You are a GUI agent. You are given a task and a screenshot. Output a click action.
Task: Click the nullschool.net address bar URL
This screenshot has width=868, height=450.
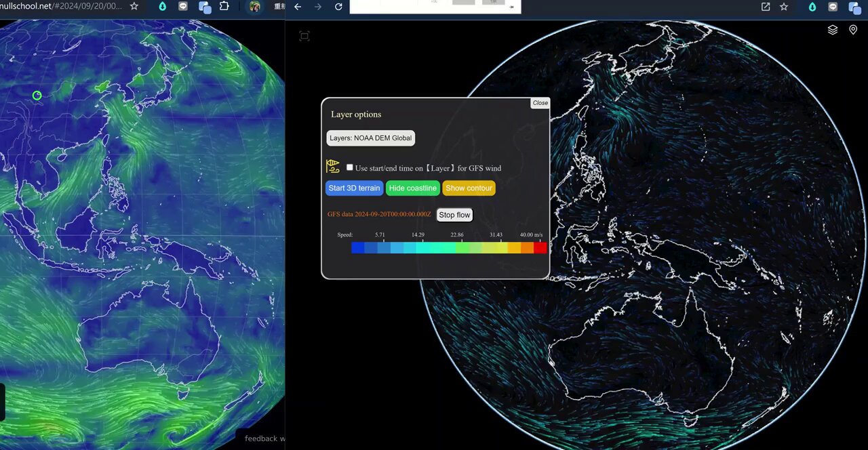[61, 6]
